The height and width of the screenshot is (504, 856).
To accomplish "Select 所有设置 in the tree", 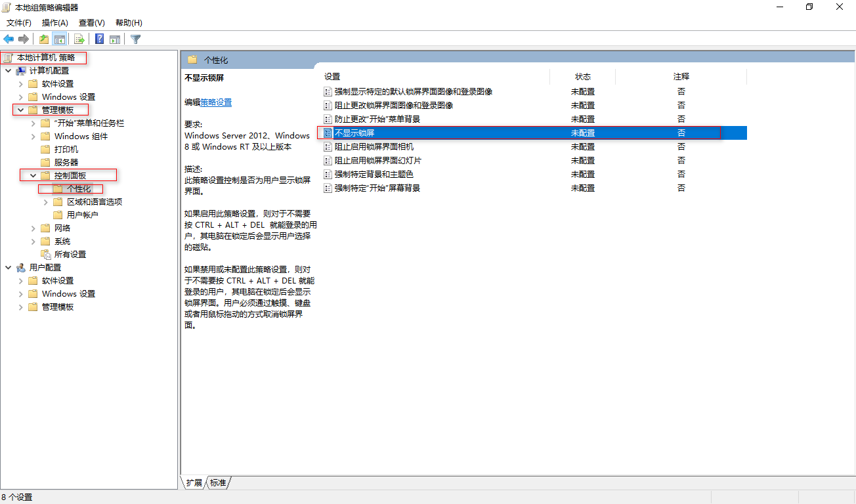I will (70, 255).
